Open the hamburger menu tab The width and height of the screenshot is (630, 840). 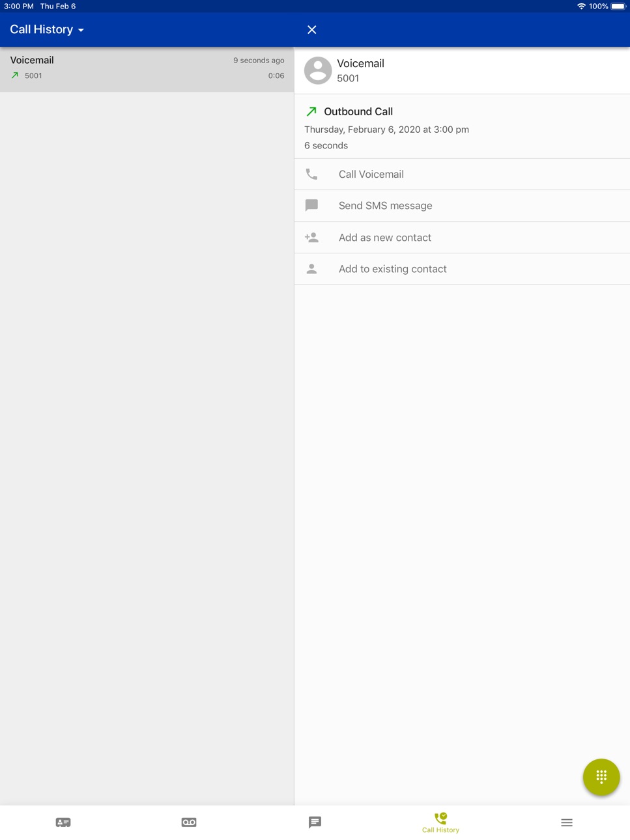(x=567, y=822)
